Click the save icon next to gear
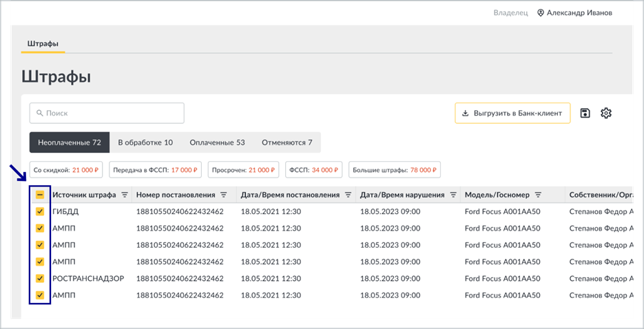Viewport: 644px width, 329px height. click(x=585, y=113)
